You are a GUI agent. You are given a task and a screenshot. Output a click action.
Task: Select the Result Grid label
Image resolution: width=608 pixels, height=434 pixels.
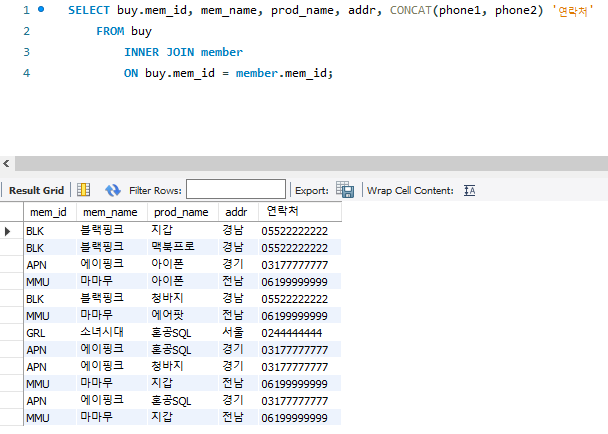(x=36, y=190)
